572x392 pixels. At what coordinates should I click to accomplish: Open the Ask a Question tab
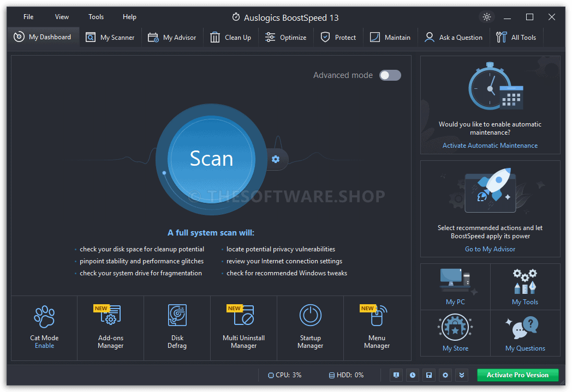point(454,37)
